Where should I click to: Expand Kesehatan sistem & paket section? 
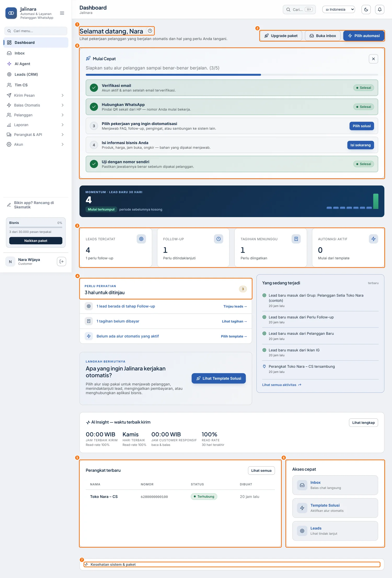(232, 564)
